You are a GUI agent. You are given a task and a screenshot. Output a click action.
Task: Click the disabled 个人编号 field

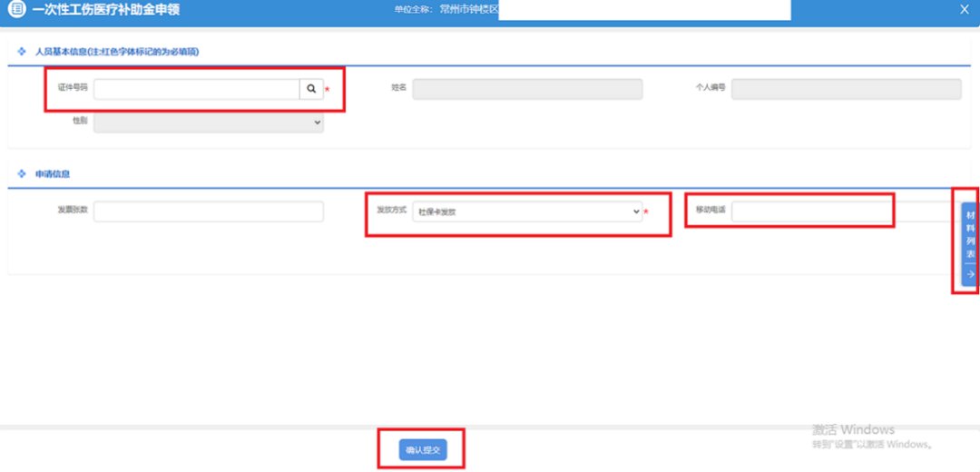click(846, 89)
